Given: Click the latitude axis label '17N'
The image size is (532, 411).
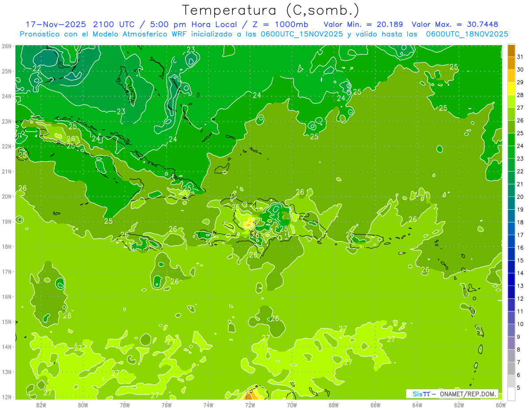Looking at the screenshot, I should (x=7, y=272).
